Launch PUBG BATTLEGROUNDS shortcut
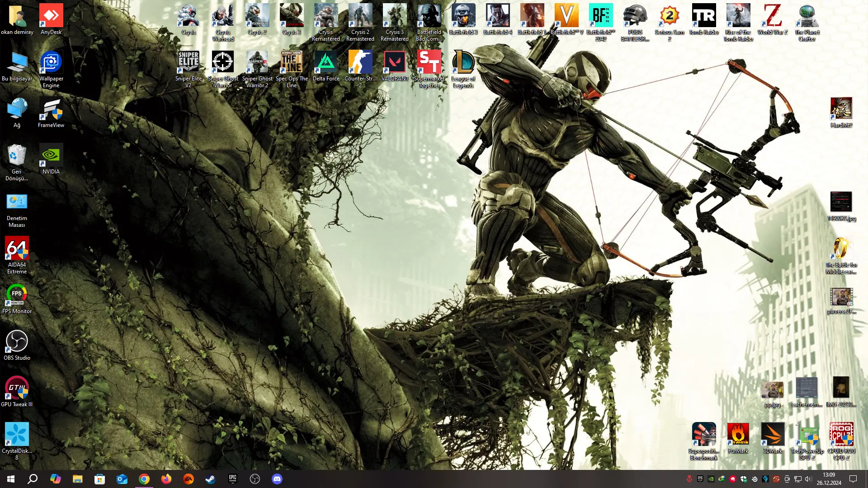The width and height of the screenshot is (868, 488). 635,23
